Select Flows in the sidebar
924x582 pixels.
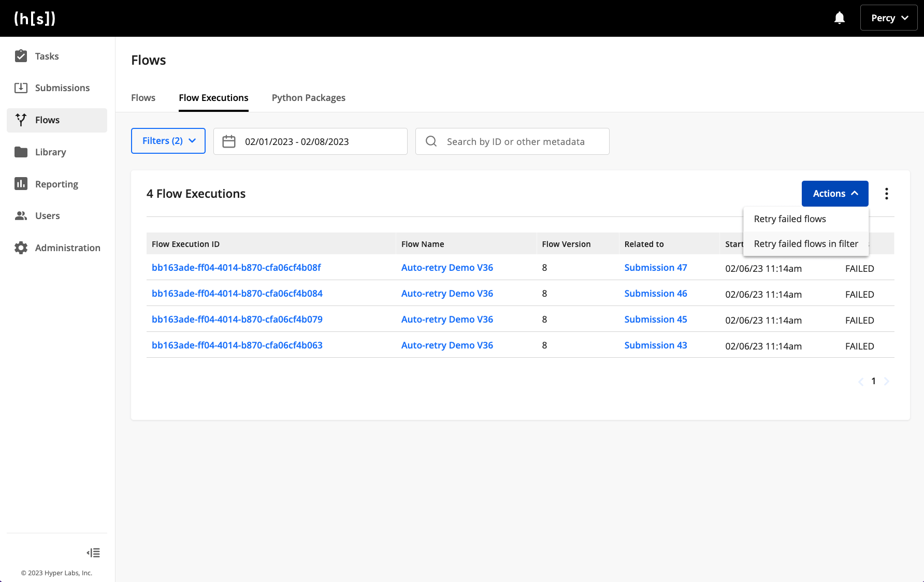[57, 120]
